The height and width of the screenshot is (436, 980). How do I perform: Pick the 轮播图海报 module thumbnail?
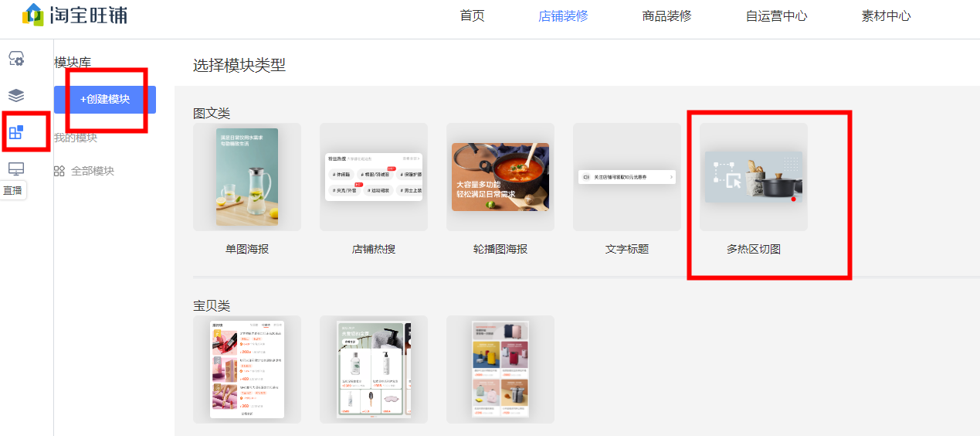tap(500, 177)
